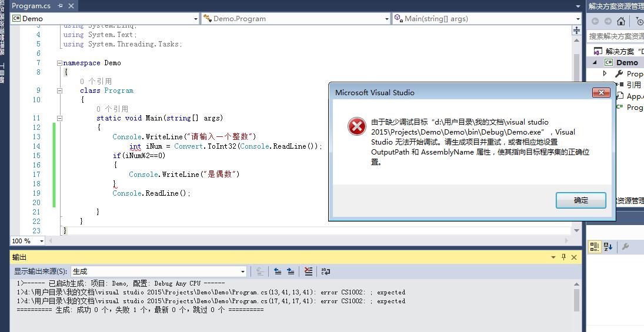Image resolution: width=644 pixels, height=332 pixels.
Task: Click the 解决方案资源管理器 panel title
Action: click(616, 6)
